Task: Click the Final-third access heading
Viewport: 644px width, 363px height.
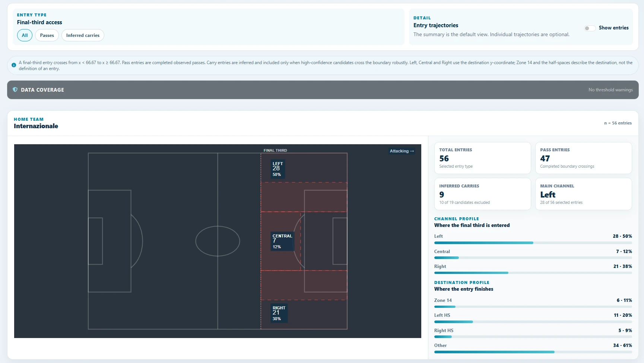Action: click(39, 22)
